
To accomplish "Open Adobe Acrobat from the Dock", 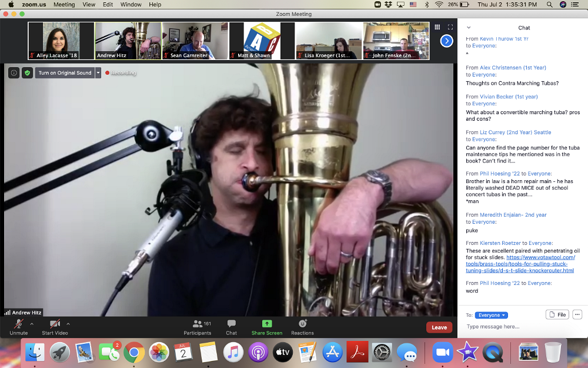I will point(357,353).
